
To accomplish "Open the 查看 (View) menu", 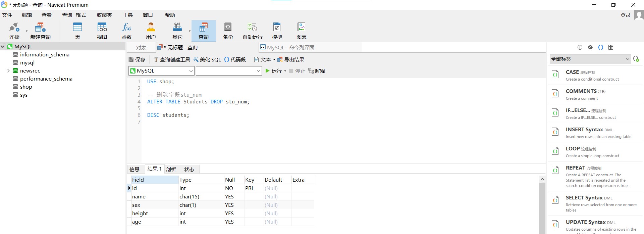I will coord(47,15).
